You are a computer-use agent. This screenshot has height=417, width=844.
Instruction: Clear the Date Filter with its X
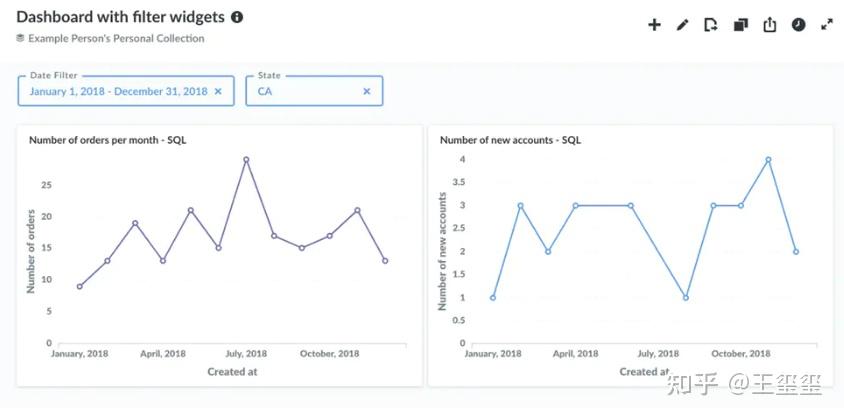[x=219, y=91]
